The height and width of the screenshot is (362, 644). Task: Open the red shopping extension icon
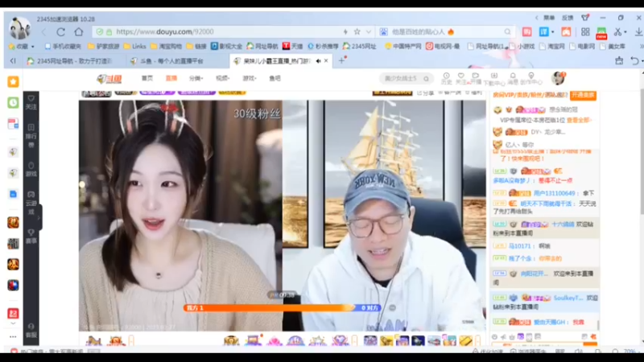[x=527, y=31]
